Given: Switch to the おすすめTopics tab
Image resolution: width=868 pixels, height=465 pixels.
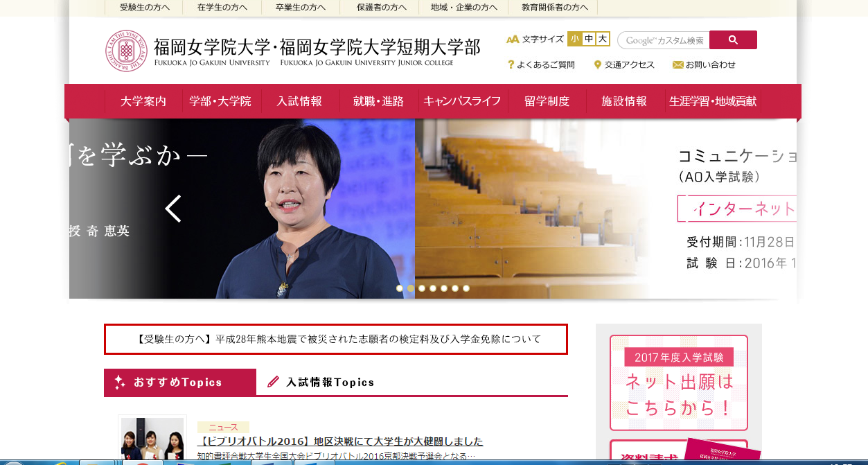Looking at the screenshot, I should click(180, 382).
